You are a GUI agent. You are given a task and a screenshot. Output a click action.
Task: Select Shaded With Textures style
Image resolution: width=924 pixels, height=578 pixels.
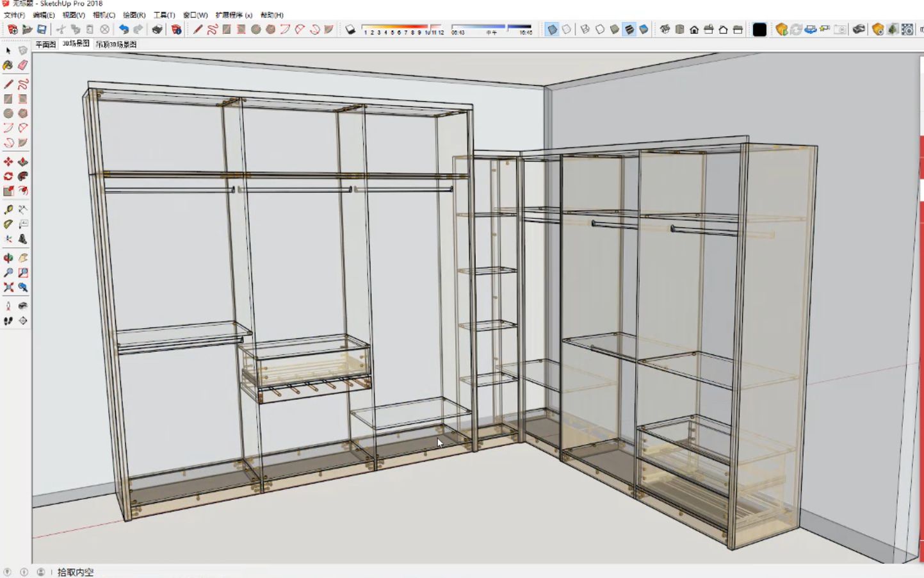629,29
